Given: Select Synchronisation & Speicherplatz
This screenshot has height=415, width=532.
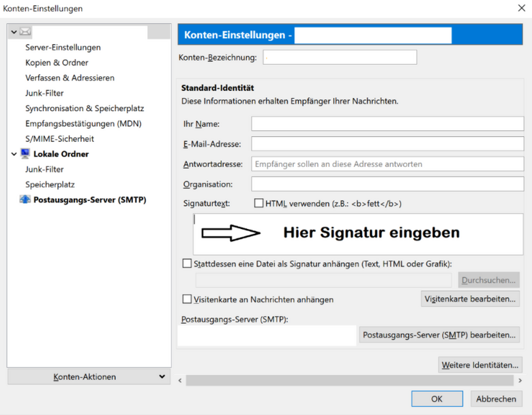Looking at the screenshot, I should point(85,108).
